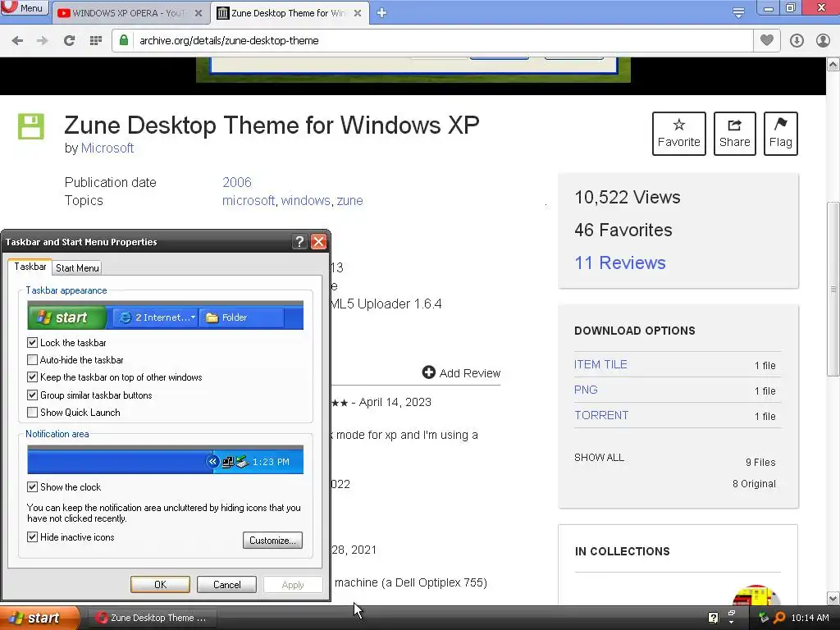Open the PNG download option
Image resolution: width=840 pixels, height=630 pixels.
point(586,390)
